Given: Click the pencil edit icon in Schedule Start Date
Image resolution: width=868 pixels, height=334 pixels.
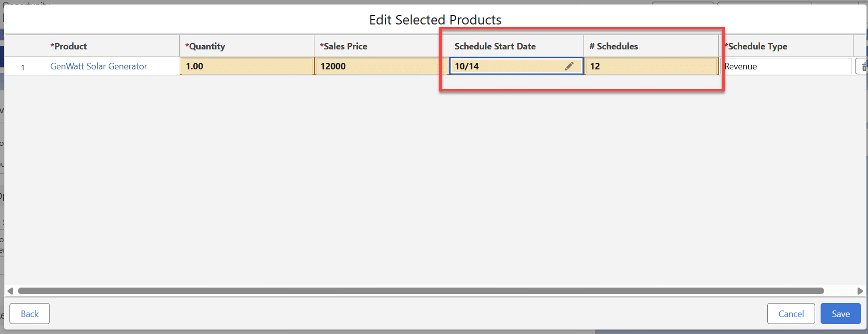Looking at the screenshot, I should pos(569,66).
